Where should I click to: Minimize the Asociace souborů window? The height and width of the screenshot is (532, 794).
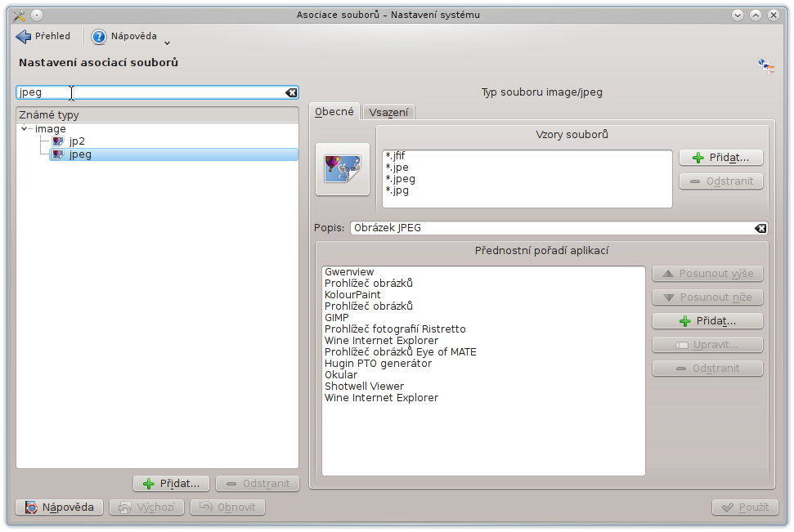[738, 16]
